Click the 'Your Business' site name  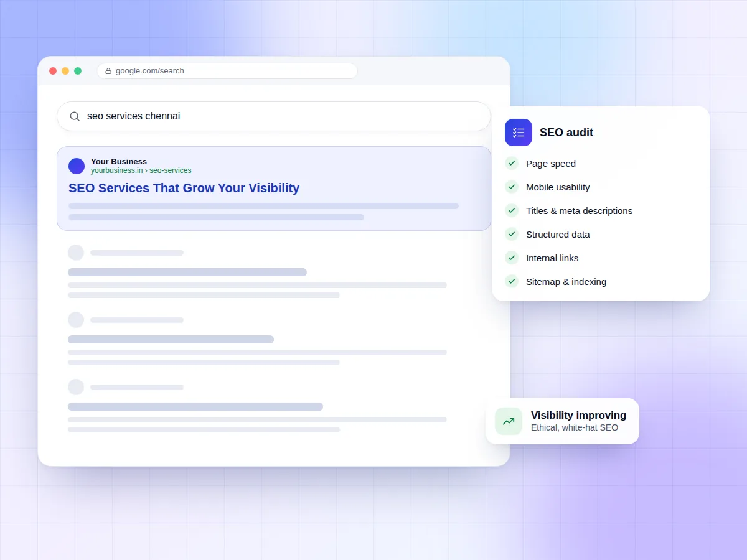(x=119, y=162)
